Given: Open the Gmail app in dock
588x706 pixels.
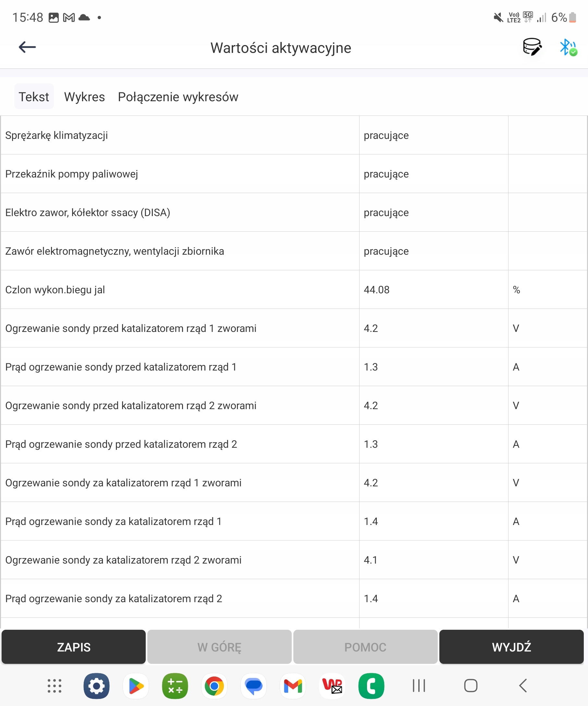Looking at the screenshot, I should coord(293,686).
